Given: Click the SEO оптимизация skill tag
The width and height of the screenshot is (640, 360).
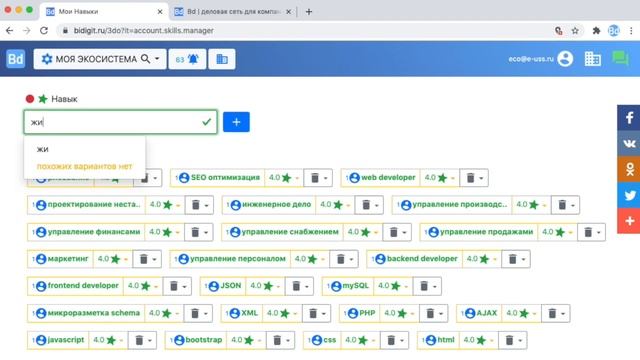Looking at the screenshot, I should point(217,178).
